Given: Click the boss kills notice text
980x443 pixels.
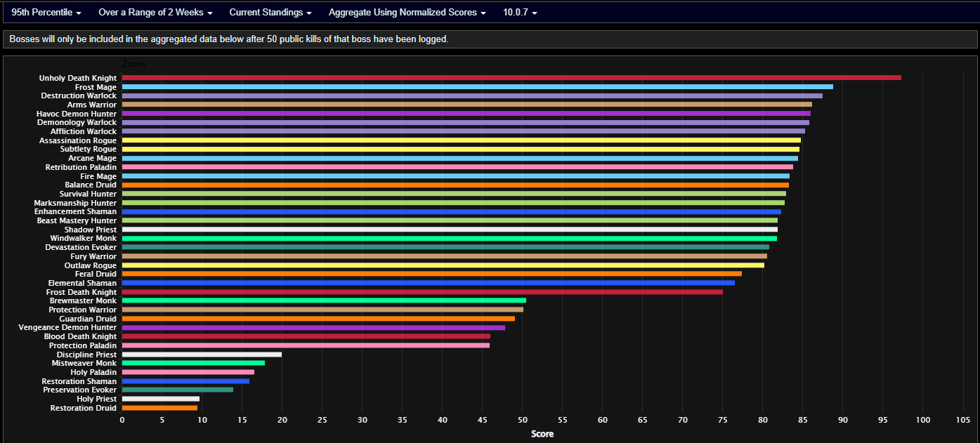Looking at the screenshot, I should point(229,39).
